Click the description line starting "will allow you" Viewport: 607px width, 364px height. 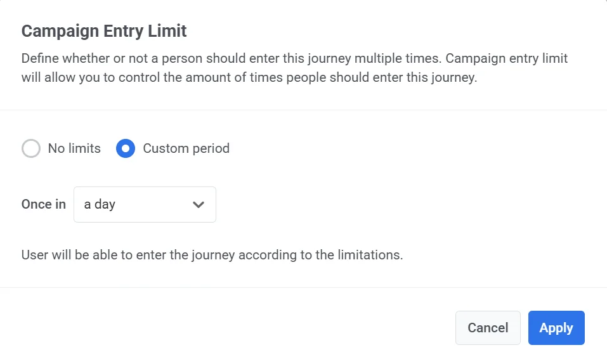coord(249,80)
